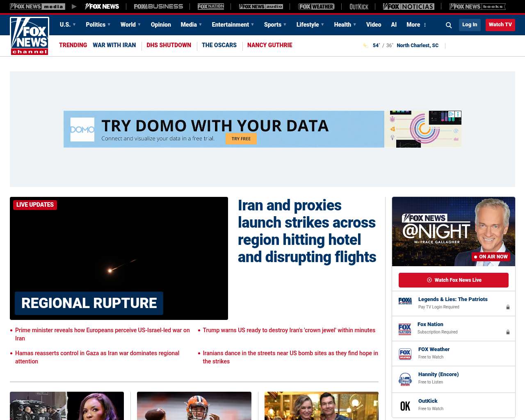525x420 pixels.
Task: Select the War With Iran trending topic
Action: coord(114,45)
